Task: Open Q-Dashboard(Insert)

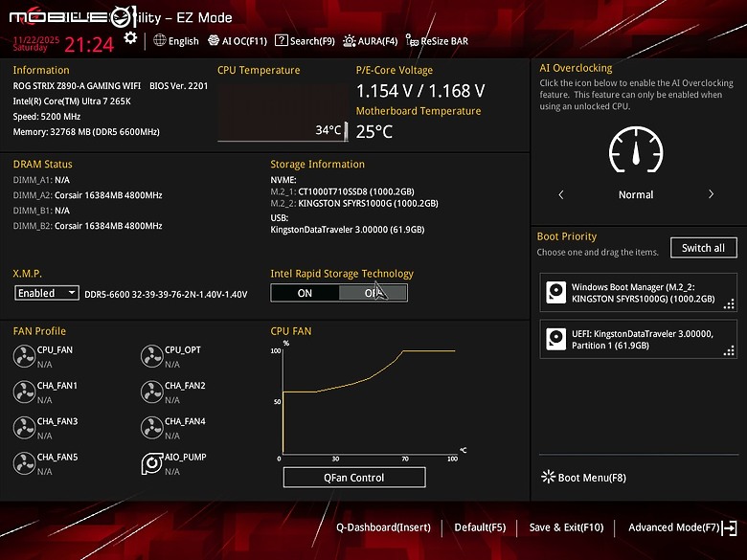Action: [x=383, y=527]
